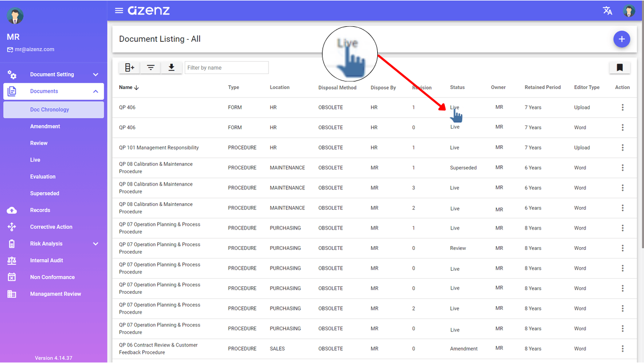Screen dimensions: 644x363
Task: Click the add column icon button
Action: [129, 68]
